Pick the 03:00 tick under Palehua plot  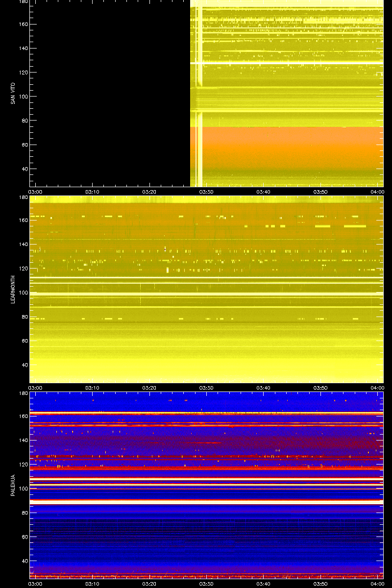point(35,584)
